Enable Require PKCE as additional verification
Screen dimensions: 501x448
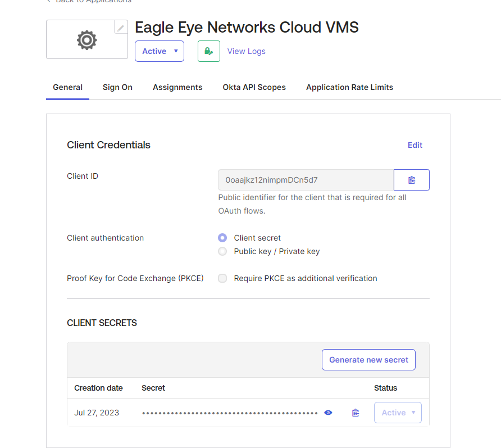tap(222, 278)
